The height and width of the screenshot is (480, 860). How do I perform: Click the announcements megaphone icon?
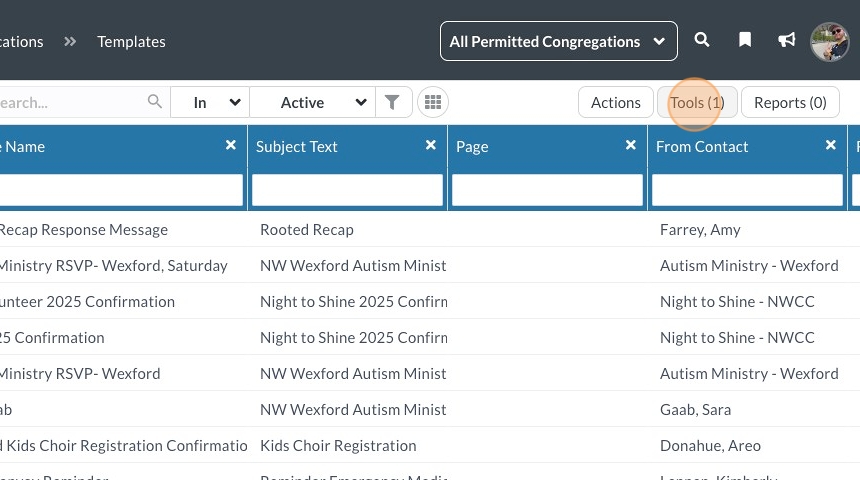pos(787,41)
